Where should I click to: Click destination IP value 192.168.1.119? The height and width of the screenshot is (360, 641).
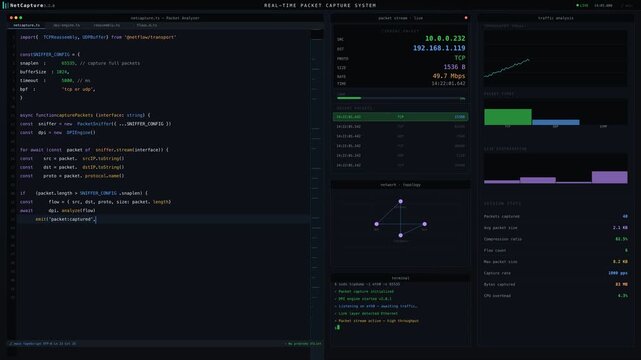coord(439,48)
